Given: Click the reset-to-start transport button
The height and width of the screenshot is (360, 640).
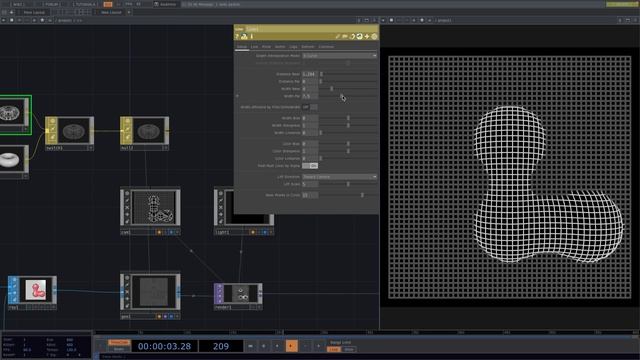Looking at the screenshot, I should (x=250, y=346).
